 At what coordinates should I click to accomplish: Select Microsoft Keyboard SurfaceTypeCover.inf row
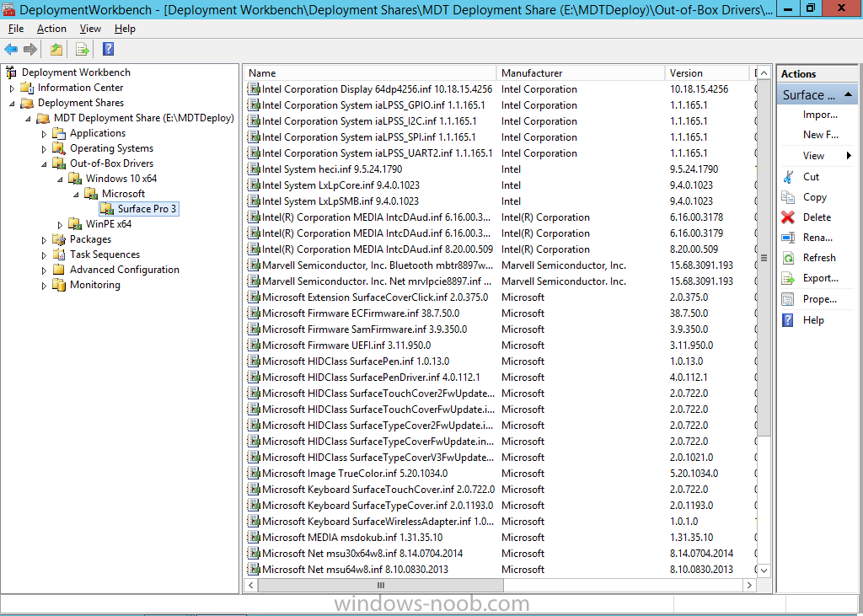(x=501, y=506)
